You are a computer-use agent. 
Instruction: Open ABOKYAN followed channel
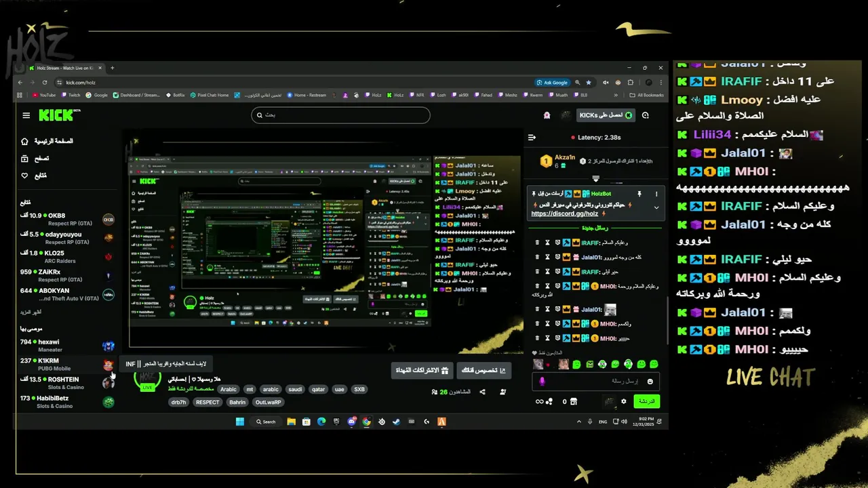(67, 294)
